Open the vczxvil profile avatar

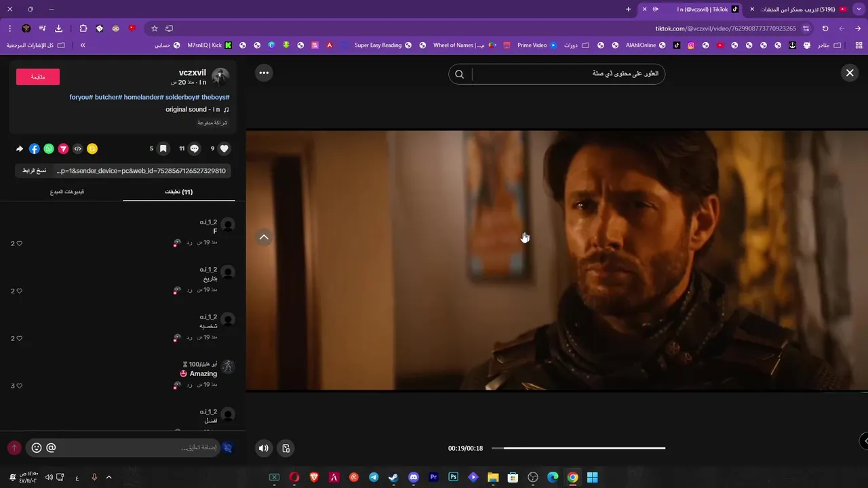(x=220, y=77)
